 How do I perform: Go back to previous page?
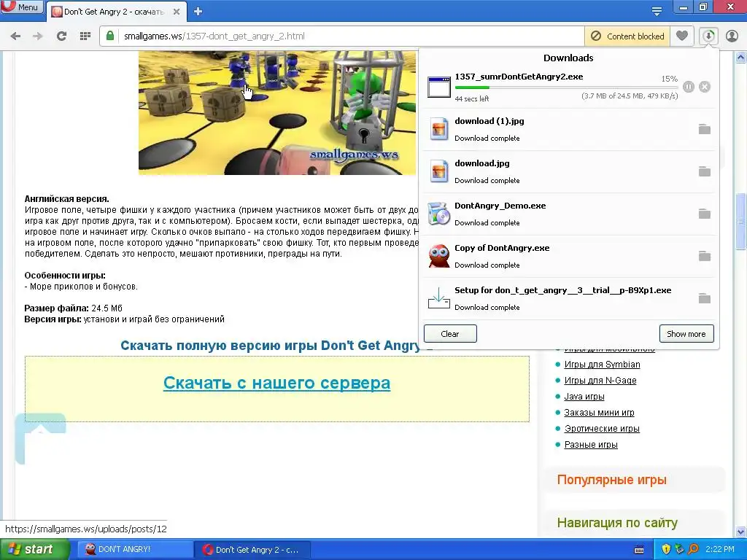coord(15,36)
